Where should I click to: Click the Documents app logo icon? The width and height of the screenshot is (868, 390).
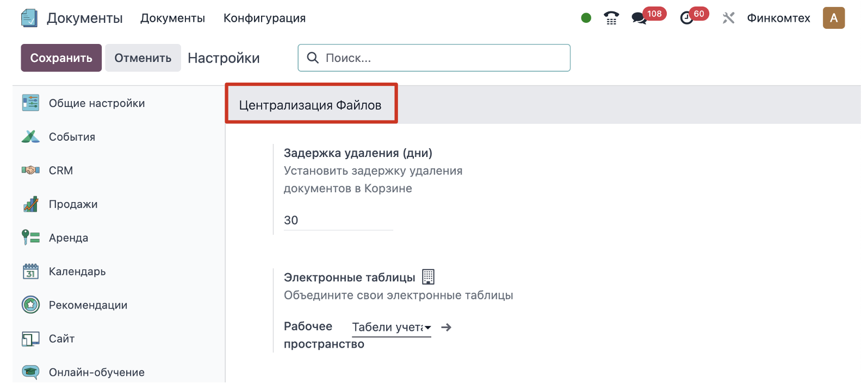pos(29,18)
